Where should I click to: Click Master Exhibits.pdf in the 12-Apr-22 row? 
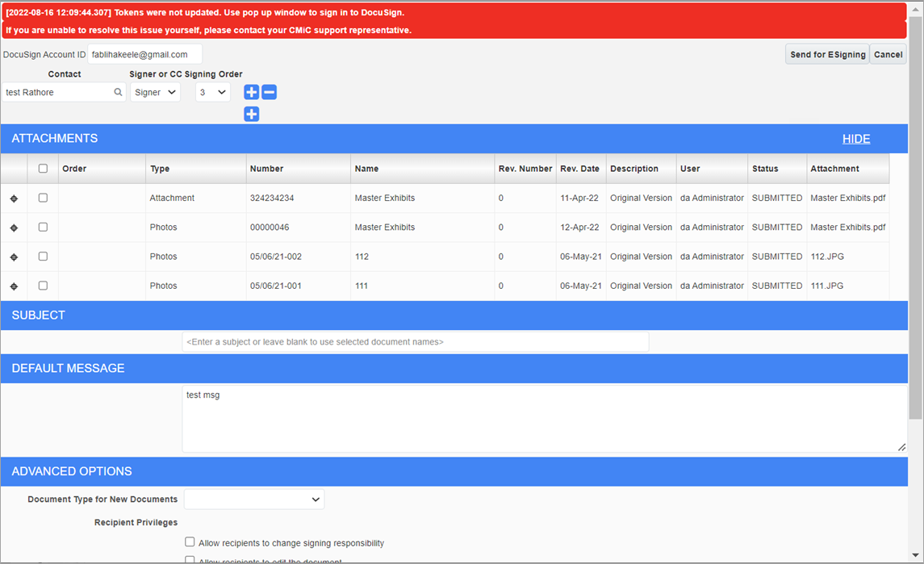tap(847, 227)
